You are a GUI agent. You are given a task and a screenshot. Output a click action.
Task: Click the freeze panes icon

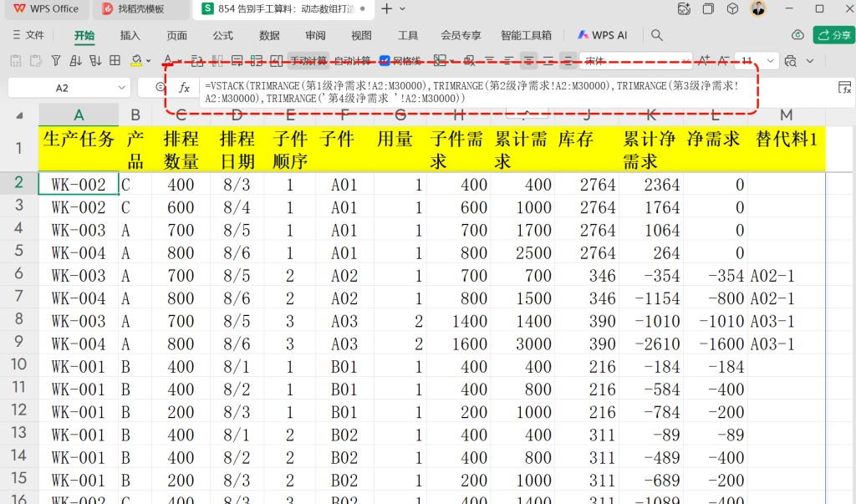(x=440, y=61)
